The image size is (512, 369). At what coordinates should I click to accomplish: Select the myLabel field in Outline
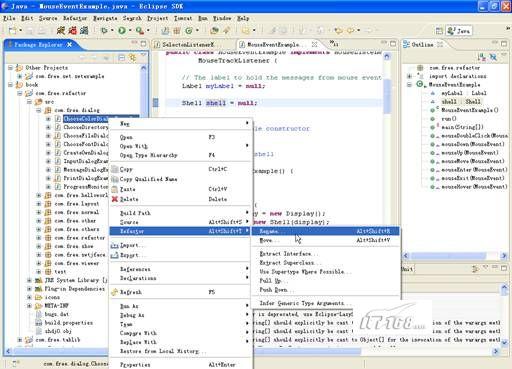(x=464, y=93)
